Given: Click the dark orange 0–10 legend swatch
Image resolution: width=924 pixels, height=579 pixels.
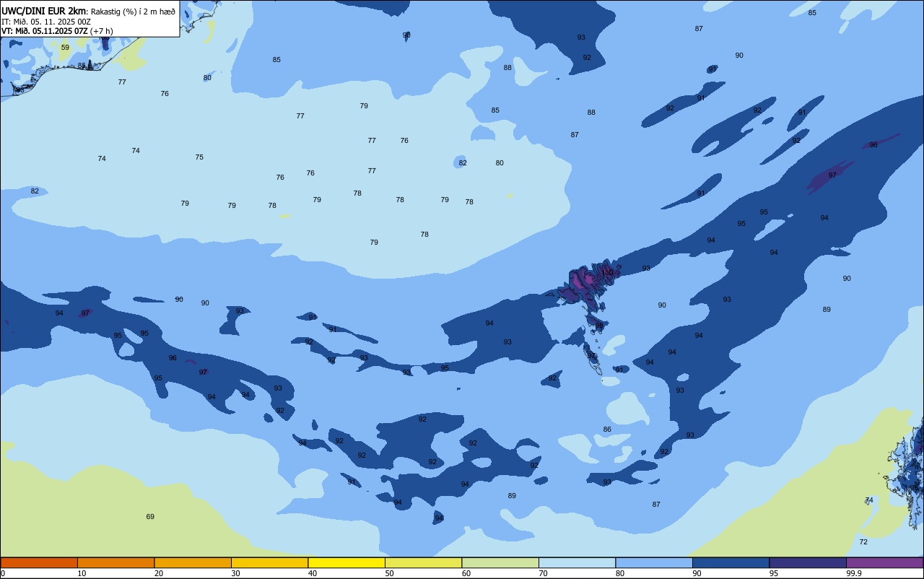Looking at the screenshot, I should (39, 562).
